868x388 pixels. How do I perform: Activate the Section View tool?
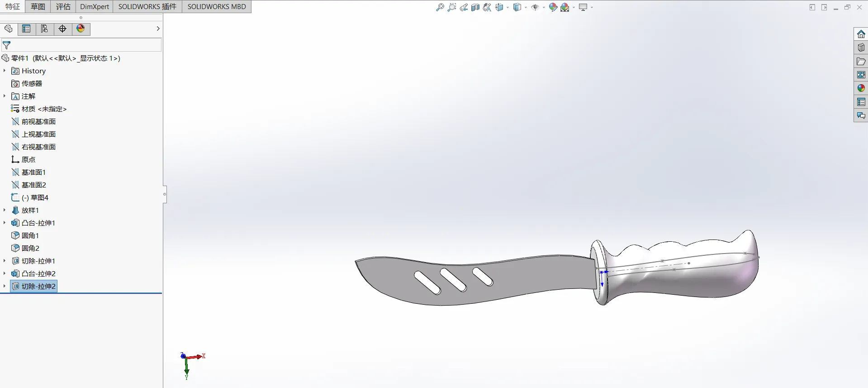pos(475,7)
